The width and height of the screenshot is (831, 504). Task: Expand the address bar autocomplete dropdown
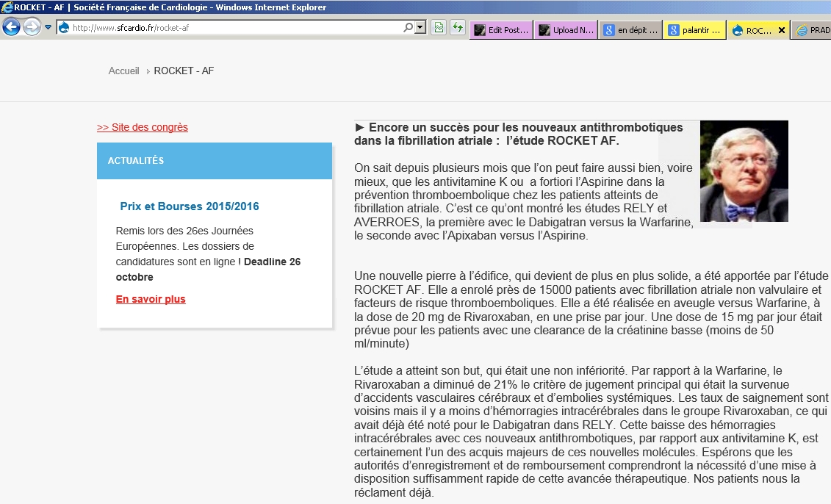point(420,28)
